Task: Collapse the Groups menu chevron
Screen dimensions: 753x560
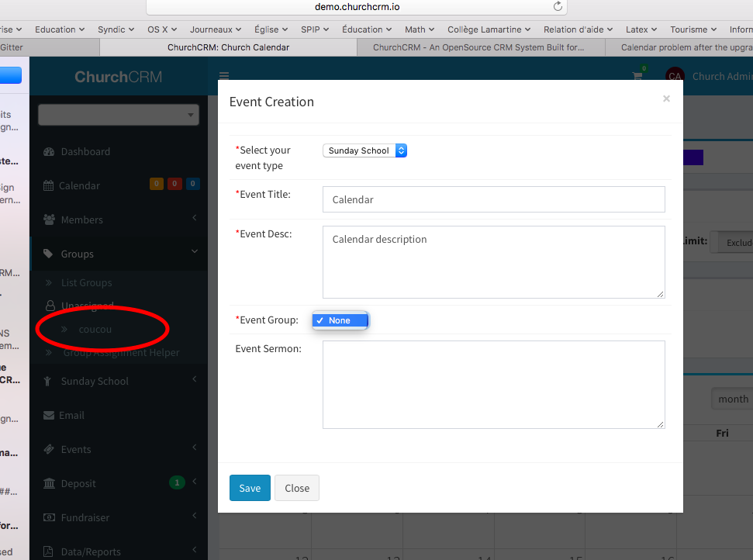Action: click(x=195, y=251)
